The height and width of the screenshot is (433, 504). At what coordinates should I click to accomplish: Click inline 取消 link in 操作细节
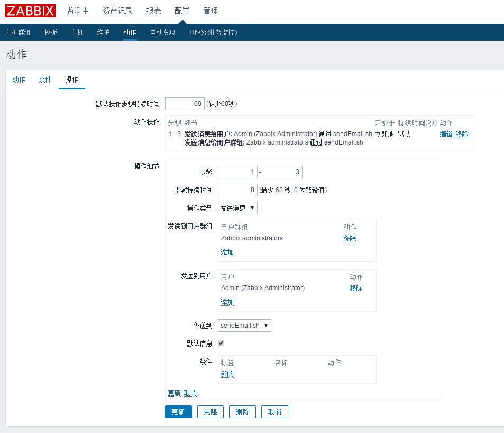click(190, 393)
